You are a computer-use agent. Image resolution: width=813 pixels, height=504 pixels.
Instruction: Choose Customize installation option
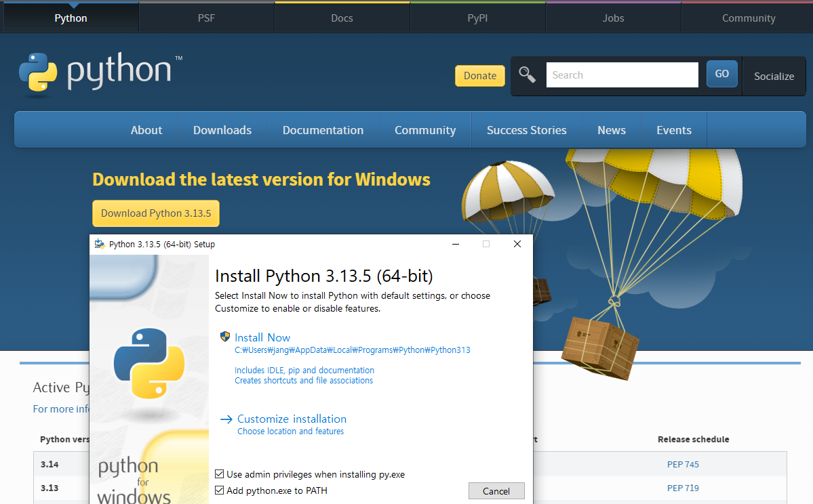tap(292, 419)
